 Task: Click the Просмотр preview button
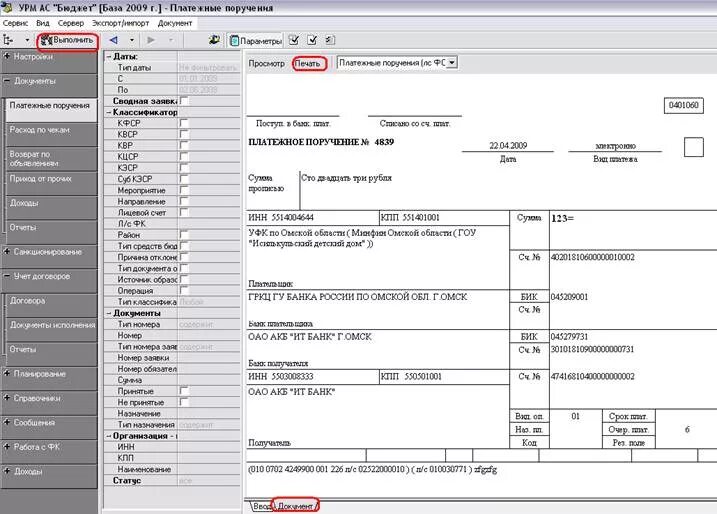pos(267,63)
